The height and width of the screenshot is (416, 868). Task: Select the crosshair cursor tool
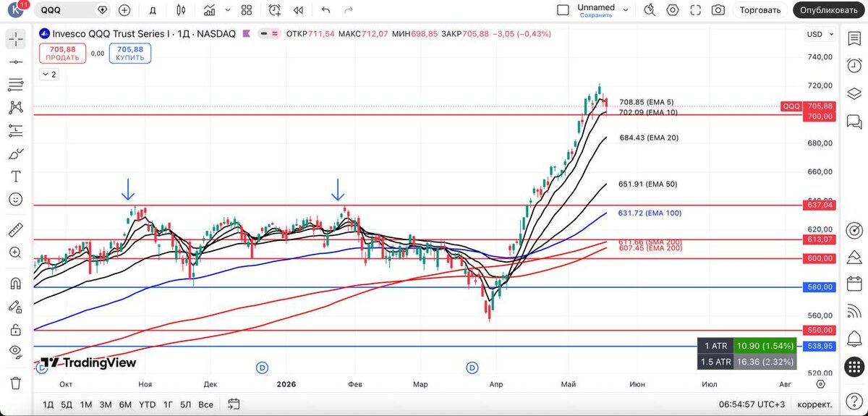pos(16,40)
